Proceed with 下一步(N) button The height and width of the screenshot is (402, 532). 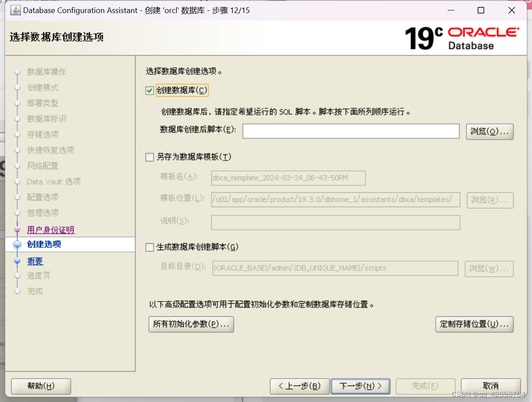360,386
